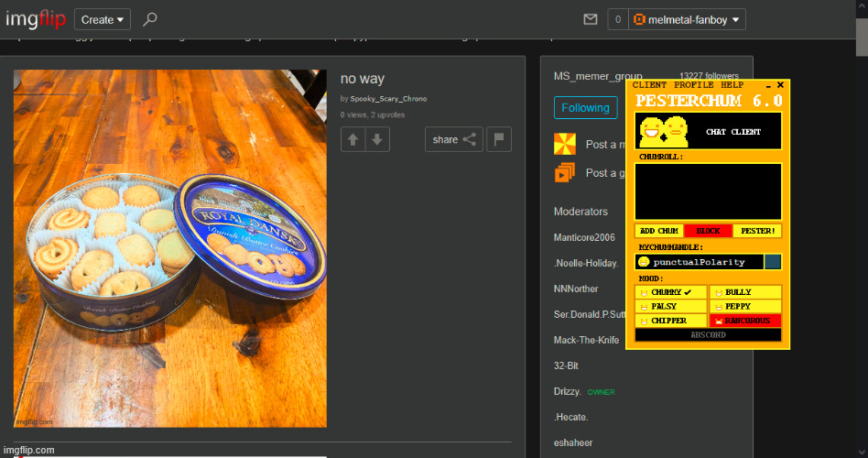Expand the Create dropdown
868x458 pixels.
[103, 19]
